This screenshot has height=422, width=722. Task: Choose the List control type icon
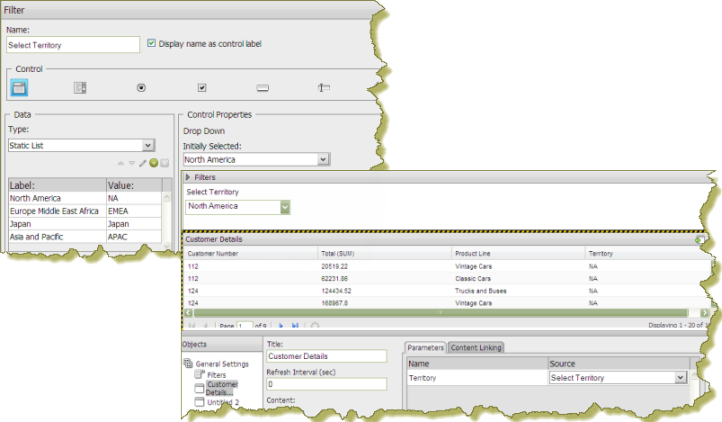[x=80, y=88]
